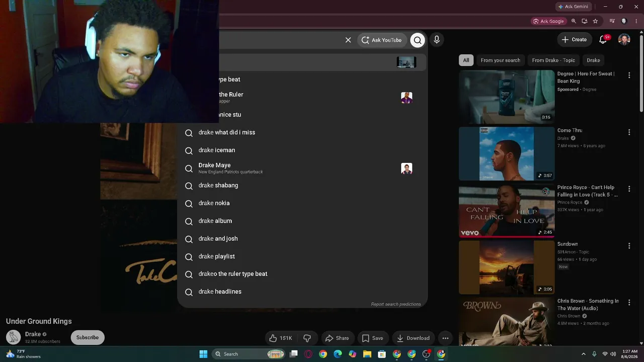Screen dimensions: 644x362
Task: Open the Ask YouTube assistant
Action: tap(382, 40)
